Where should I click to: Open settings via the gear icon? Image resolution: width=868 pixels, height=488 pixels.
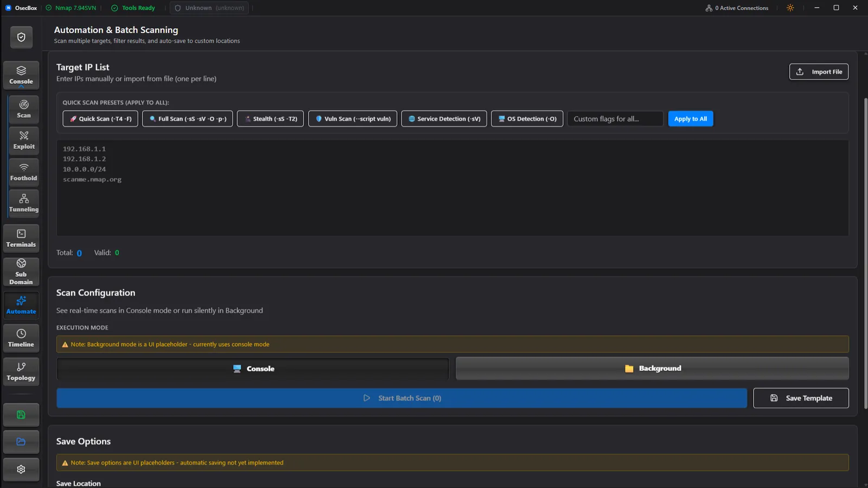coord(21,470)
